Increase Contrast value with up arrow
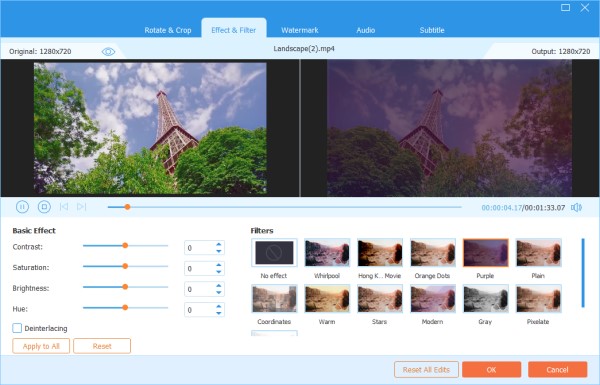 pyautogui.click(x=218, y=244)
